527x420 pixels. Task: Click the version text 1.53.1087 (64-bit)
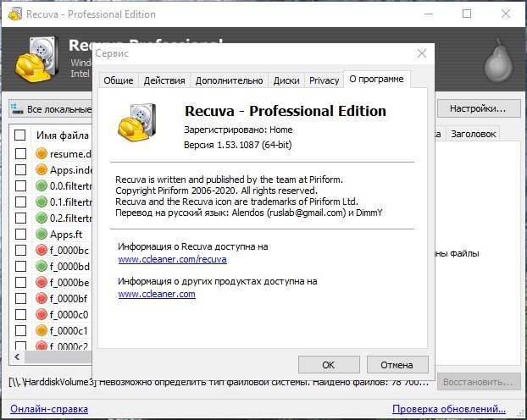pos(254,145)
